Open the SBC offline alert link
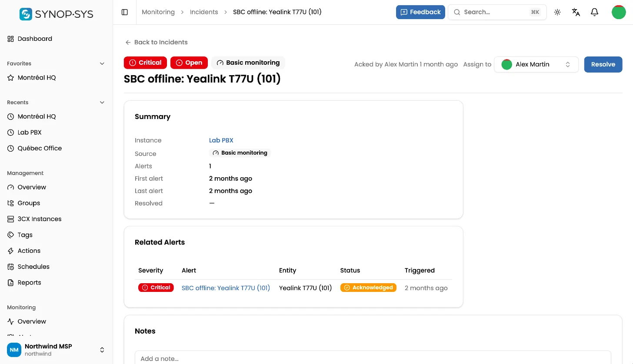The image size is (633, 364). (226, 288)
